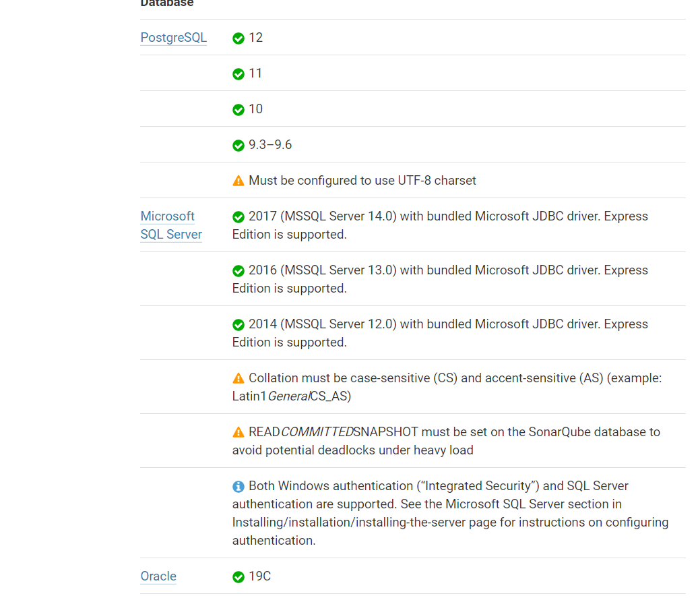Click the "Must be configured to use UTF-8 charset" text
700x598 pixels.
coord(362,181)
